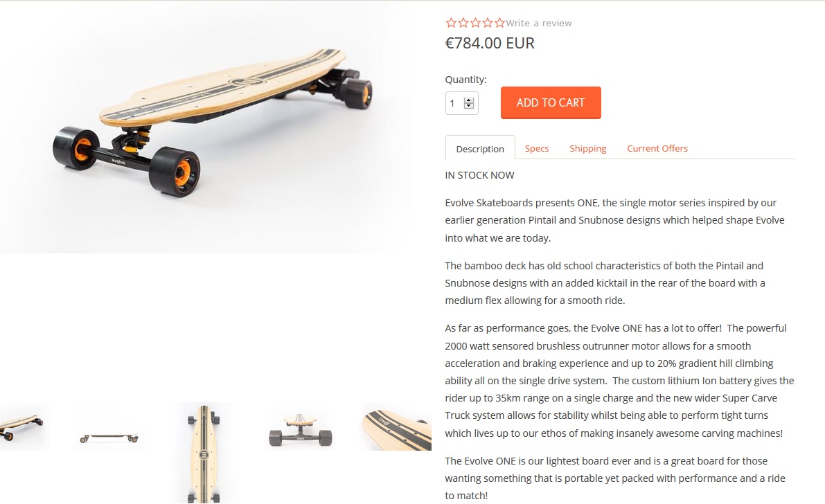The width and height of the screenshot is (825, 504).
Task: Switch to the Specs tab
Action: click(537, 148)
